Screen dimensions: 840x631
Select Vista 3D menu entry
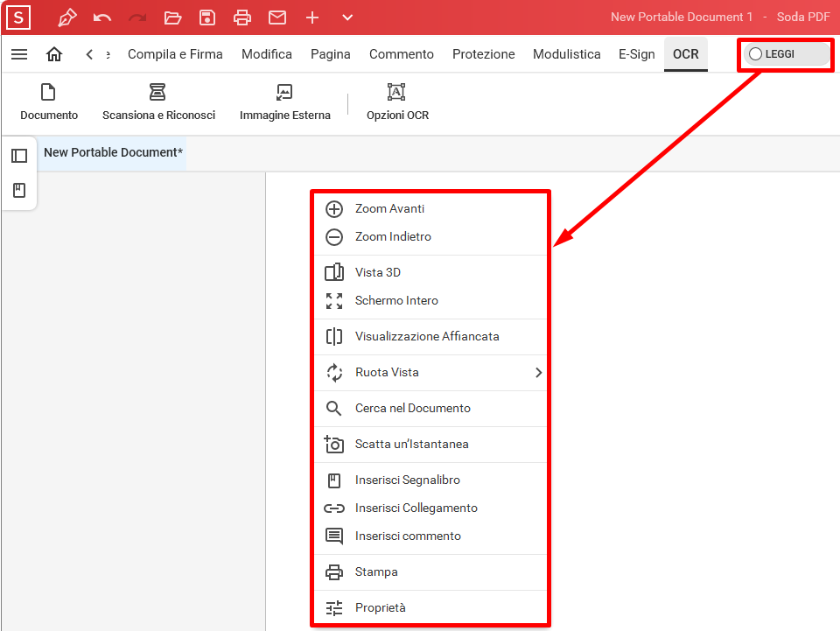click(430, 273)
